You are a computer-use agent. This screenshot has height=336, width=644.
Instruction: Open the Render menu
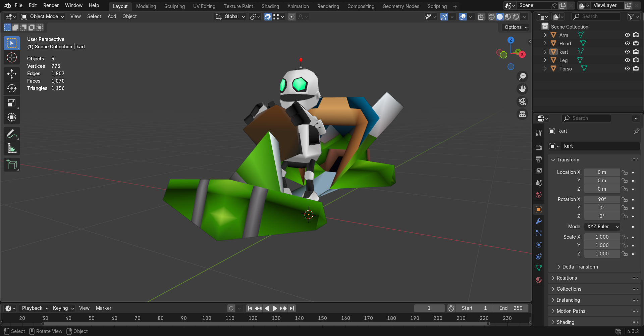(51, 5)
